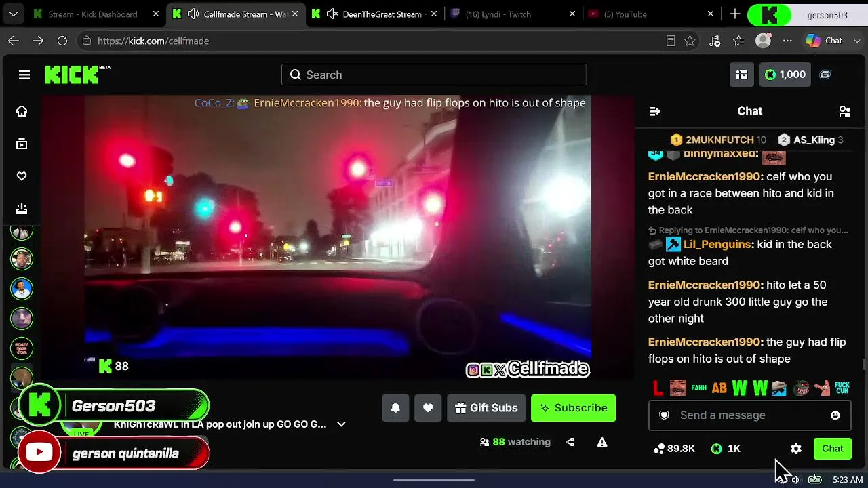Report the stream with warning icon
The width and height of the screenshot is (868, 488).
601,442
